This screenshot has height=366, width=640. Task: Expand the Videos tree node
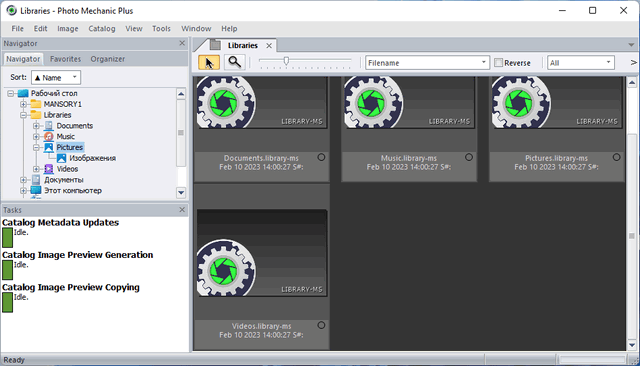pos(36,169)
